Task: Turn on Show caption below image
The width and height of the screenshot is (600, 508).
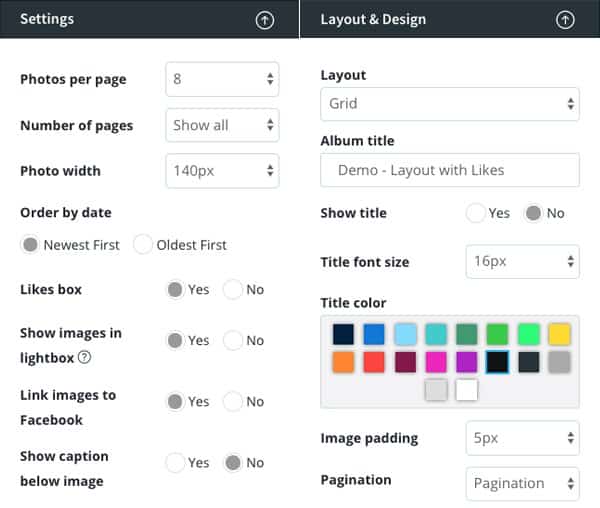Action: click(x=175, y=462)
